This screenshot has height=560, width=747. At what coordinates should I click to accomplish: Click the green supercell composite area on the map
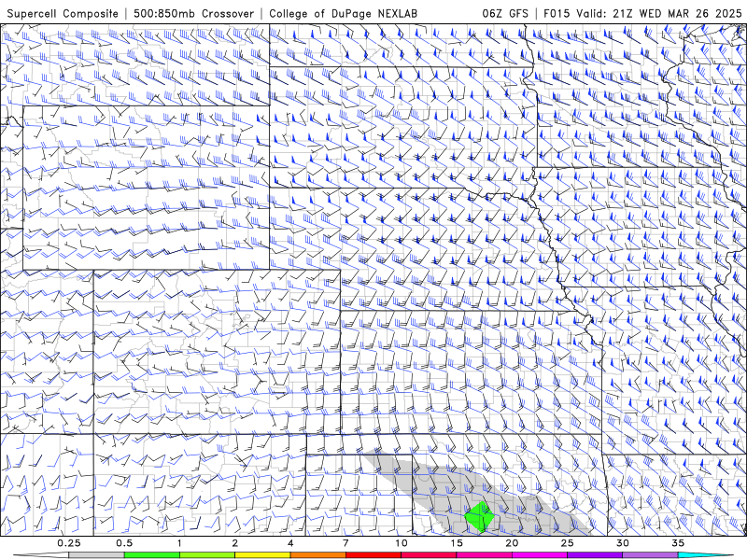(x=480, y=516)
